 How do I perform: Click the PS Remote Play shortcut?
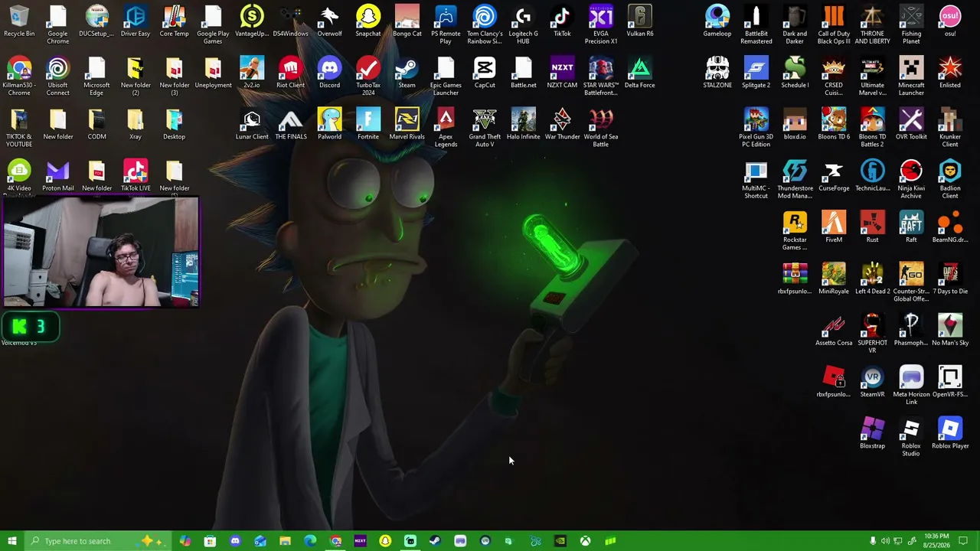coord(446,25)
